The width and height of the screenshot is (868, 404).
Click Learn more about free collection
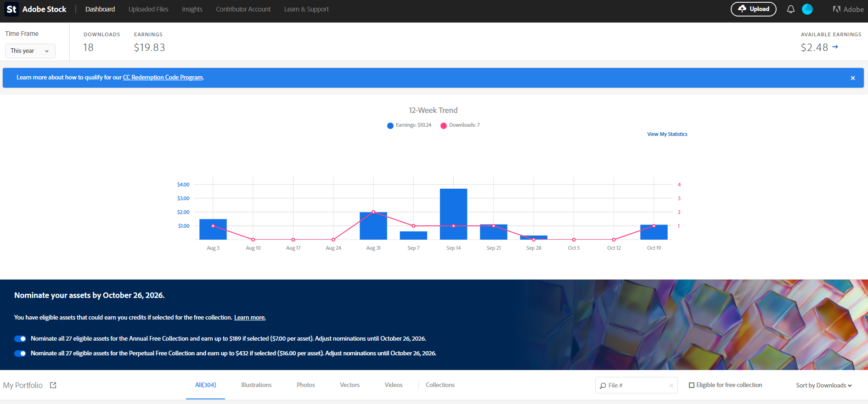click(x=250, y=318)
